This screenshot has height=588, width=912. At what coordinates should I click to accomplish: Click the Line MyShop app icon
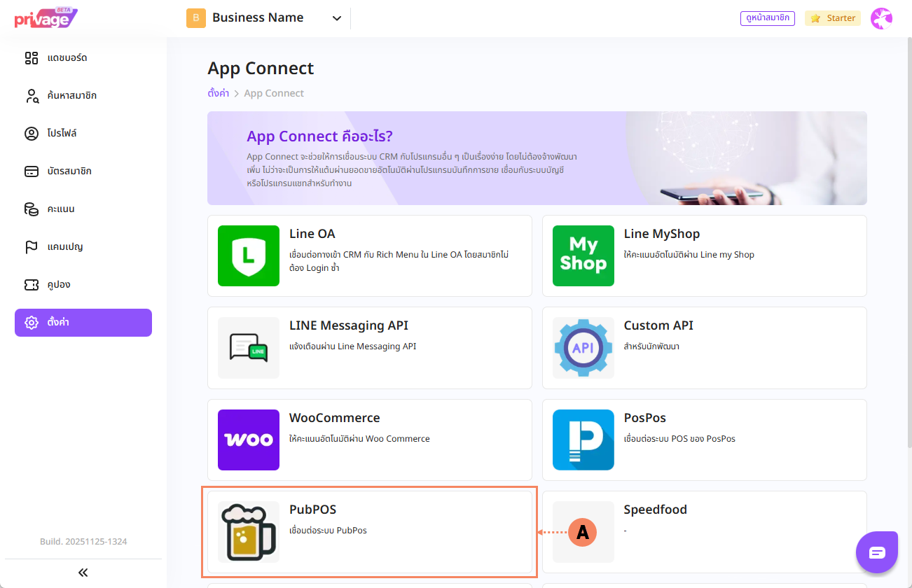point(583,255)
